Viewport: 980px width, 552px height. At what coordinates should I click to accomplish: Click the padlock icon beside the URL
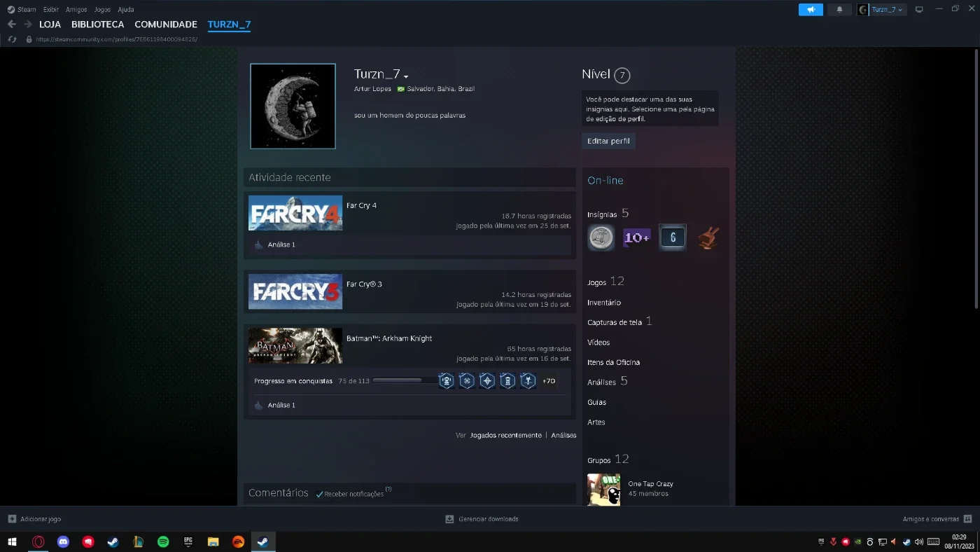coord(29,39)
